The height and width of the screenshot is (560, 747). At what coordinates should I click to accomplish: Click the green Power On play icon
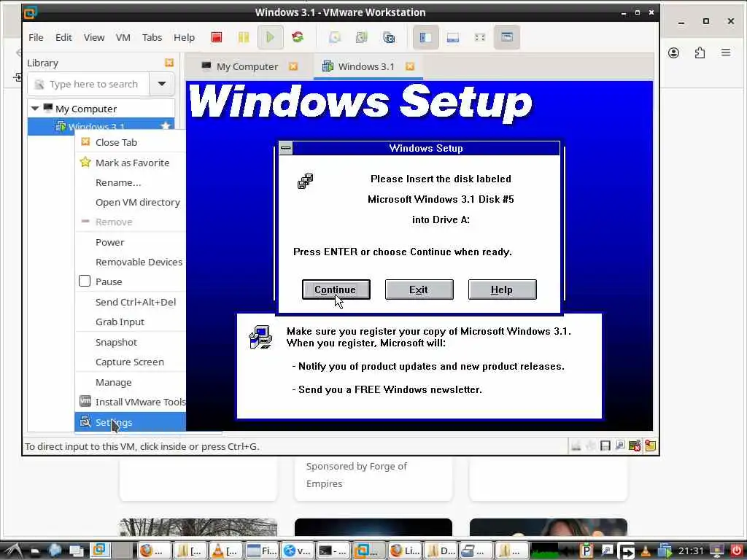(270, 37)
